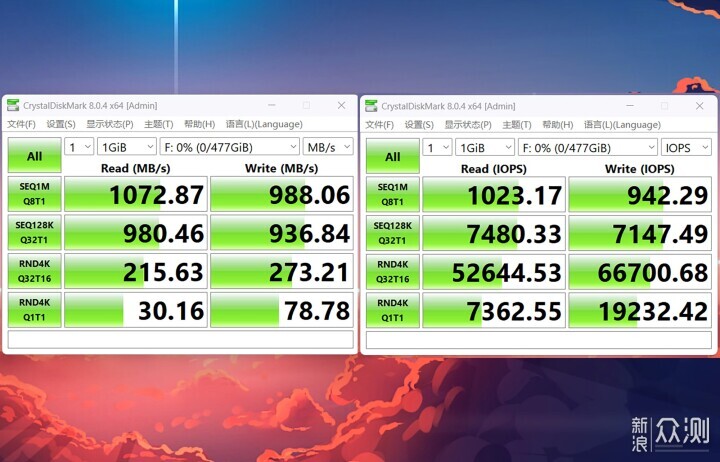This screenshot has height=462, width=720.
Task: Open 1GiB test size dropdown, right window
Action: [x=485, y=147]
